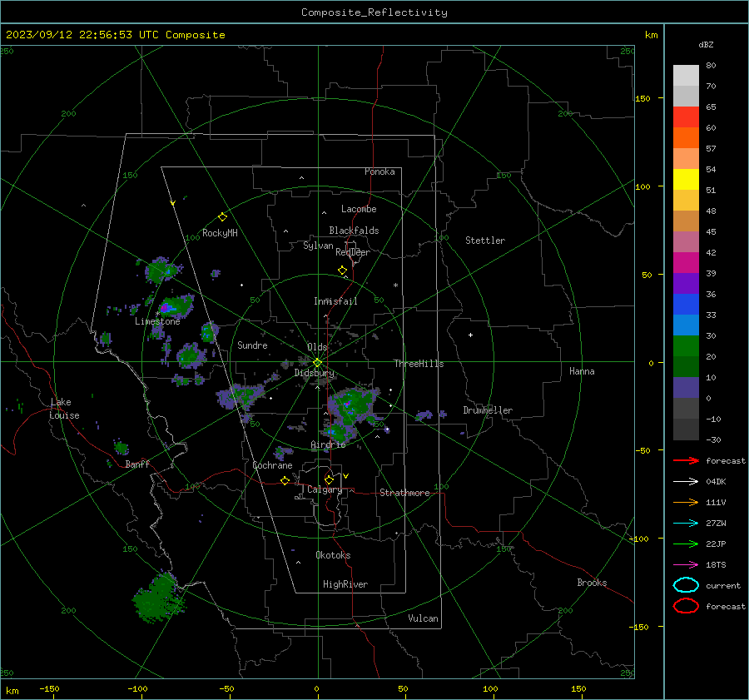The width and height of the screenshot is (749, 700).
Task: Click the Didsbury city label
Action: click(314, 373)
